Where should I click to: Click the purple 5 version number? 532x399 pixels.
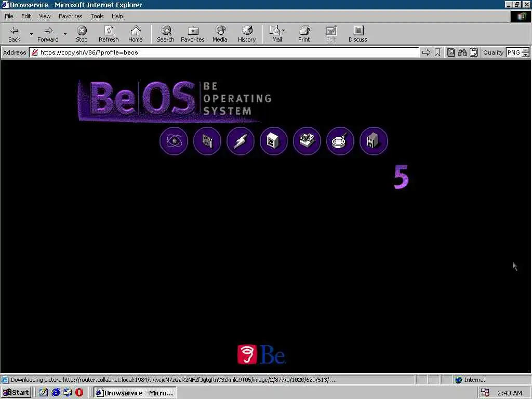pyautogui.click(x=402, y=177)
